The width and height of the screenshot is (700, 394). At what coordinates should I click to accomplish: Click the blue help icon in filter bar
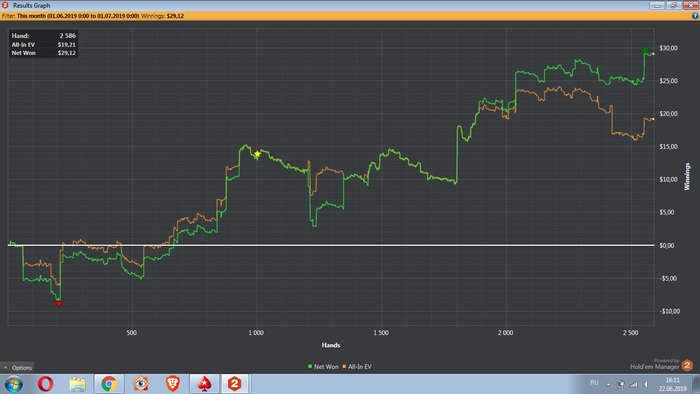pos(695,16)
